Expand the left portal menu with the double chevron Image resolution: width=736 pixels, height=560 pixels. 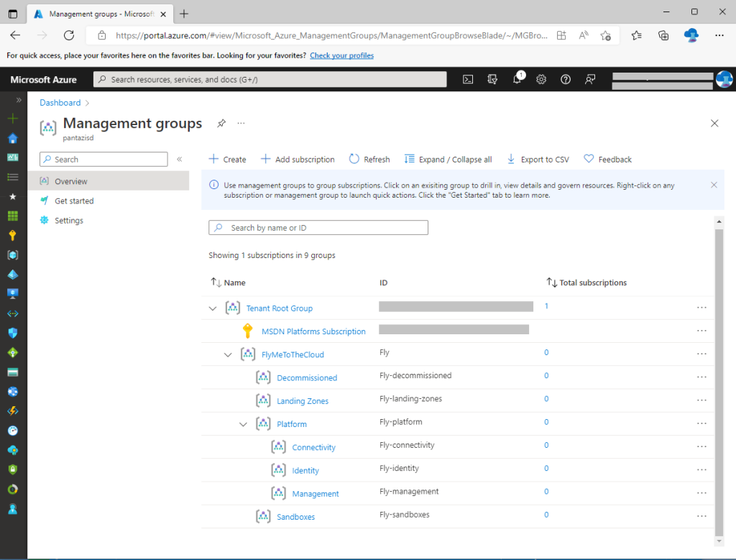pyautogui.click(x=19, y=99)
